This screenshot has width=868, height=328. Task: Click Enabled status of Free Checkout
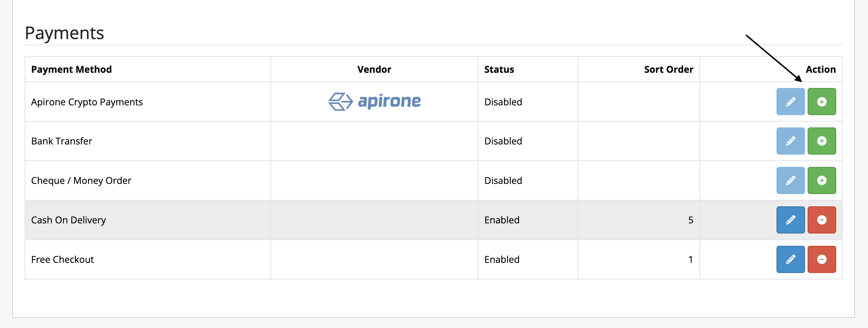click(502, 259)
